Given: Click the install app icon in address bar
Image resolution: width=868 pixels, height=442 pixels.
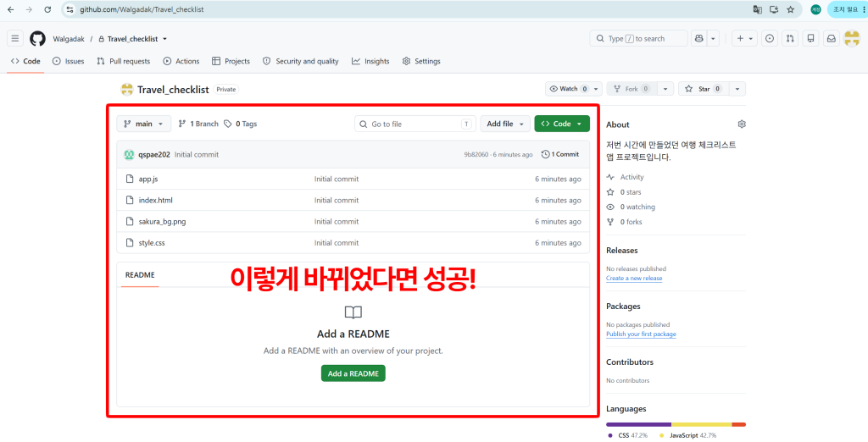Looking at the screenshot, I should point(774,9).
